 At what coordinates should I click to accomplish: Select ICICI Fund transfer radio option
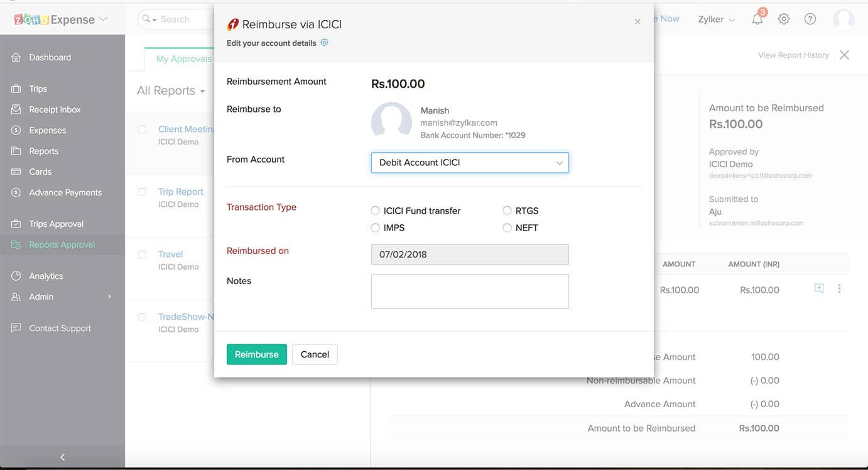[376, 211]
